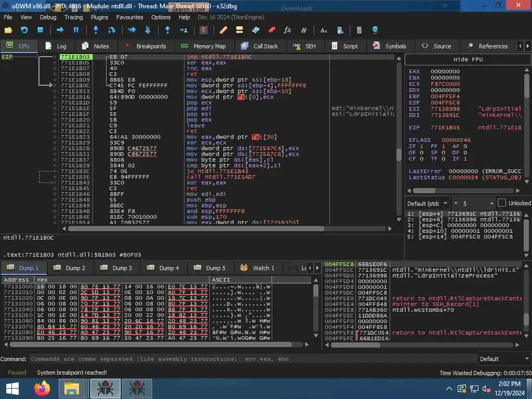Open Patches with the bandage icon
The width and height of the screenshot is (532, 399).
click(223, 30)
